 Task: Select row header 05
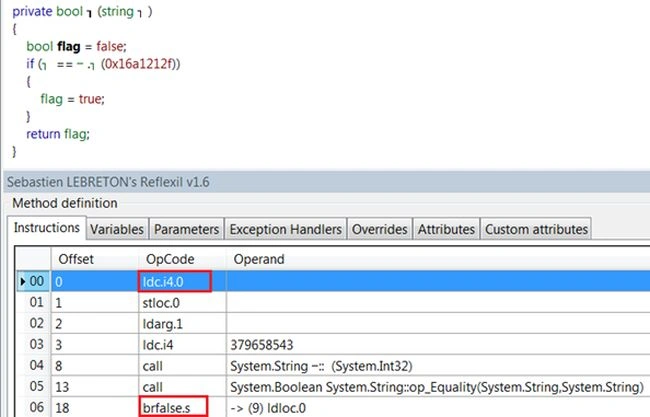(x=33, y=387)
